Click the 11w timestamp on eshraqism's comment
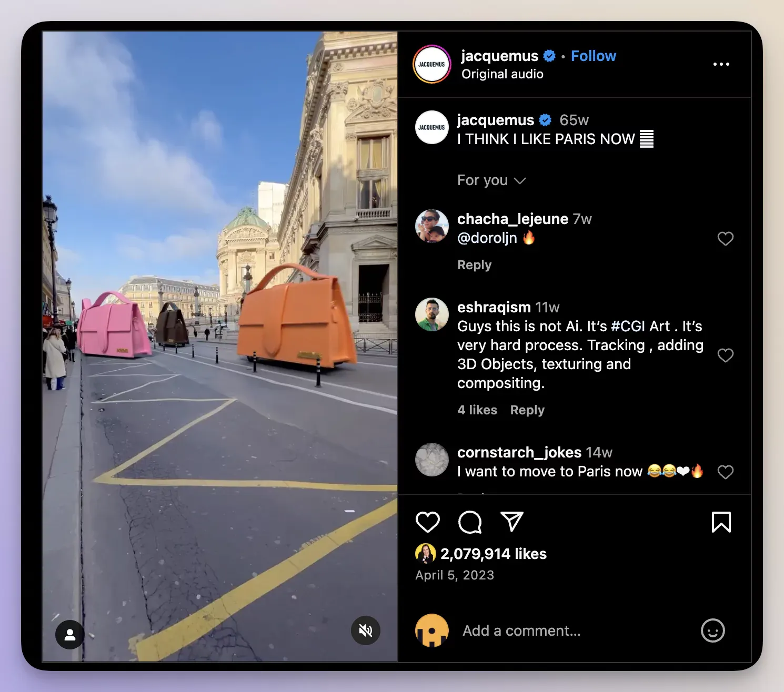Screen dimensions: 784x692 547,308
